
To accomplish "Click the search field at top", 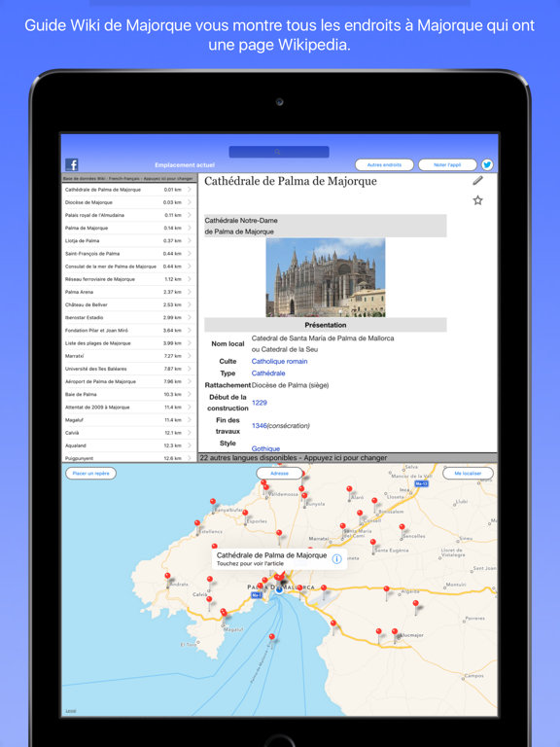I will click(279, 152).
